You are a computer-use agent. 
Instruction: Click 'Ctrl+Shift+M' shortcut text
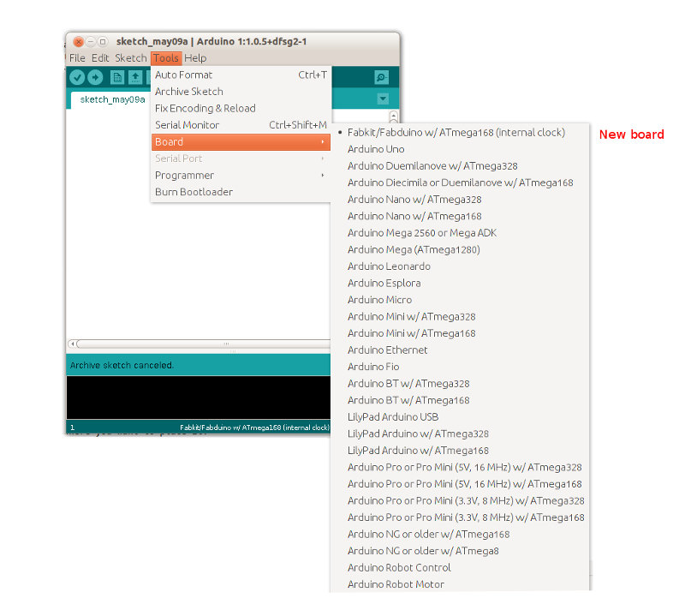(297, 125)
